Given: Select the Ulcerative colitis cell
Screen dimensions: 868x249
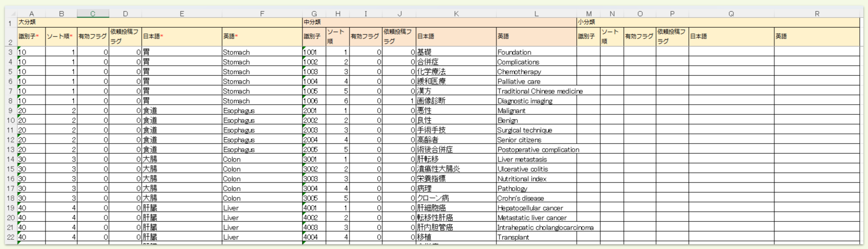Looking at the screenshot, I should click(x=536, y=169).
